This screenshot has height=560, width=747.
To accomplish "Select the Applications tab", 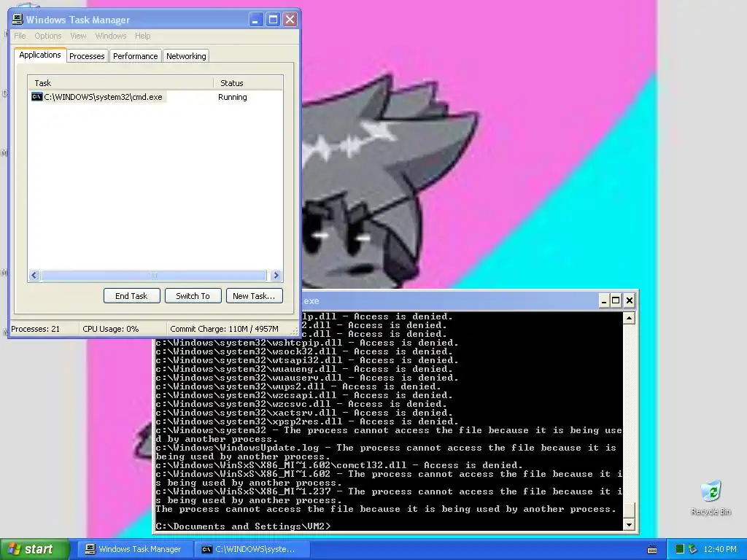I will [x=40, y=55].
